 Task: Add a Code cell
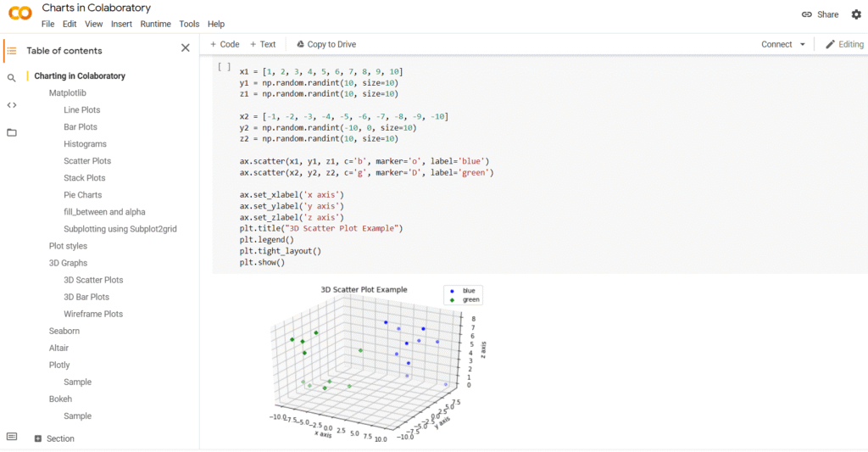225,44
